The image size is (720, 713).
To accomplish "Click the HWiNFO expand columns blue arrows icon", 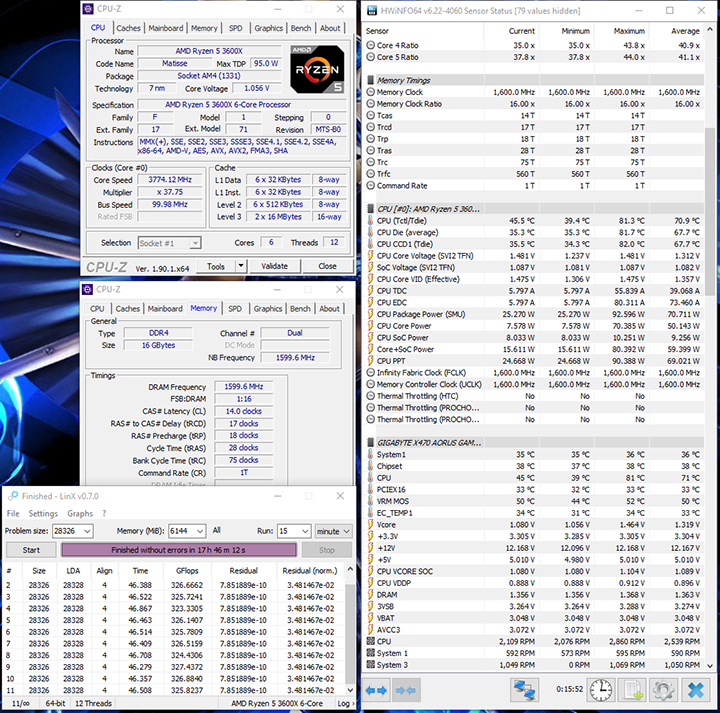I will (377, 690).
